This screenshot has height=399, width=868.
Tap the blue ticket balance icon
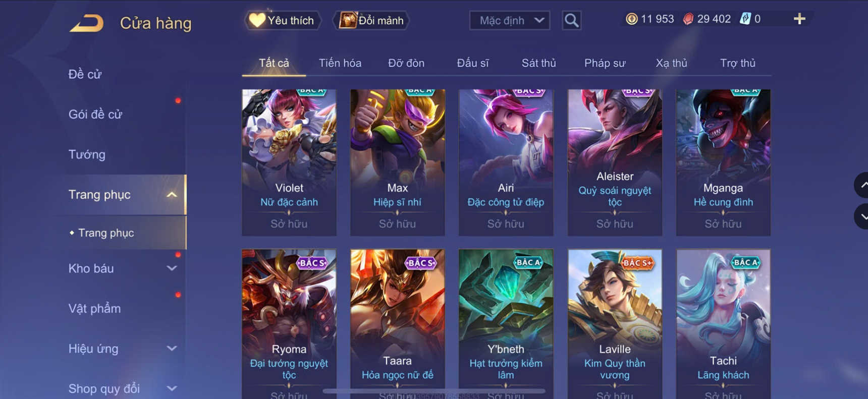click(745, 19)
